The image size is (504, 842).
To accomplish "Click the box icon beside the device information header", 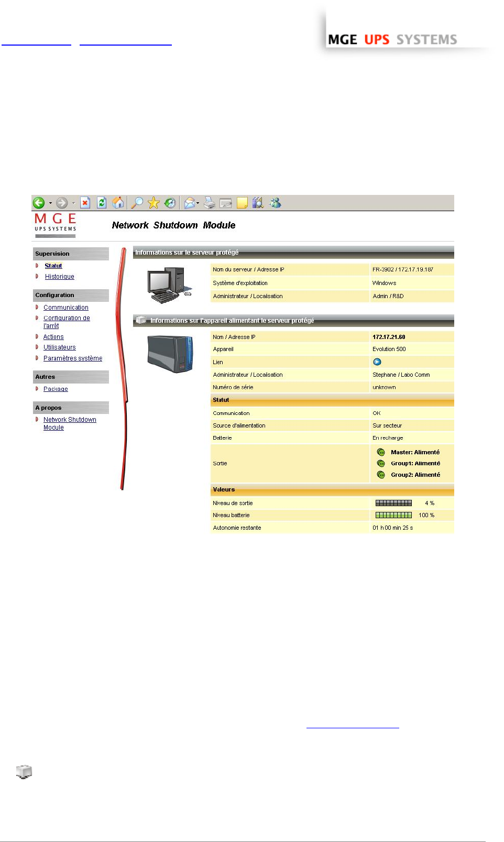I will (140, 320).
